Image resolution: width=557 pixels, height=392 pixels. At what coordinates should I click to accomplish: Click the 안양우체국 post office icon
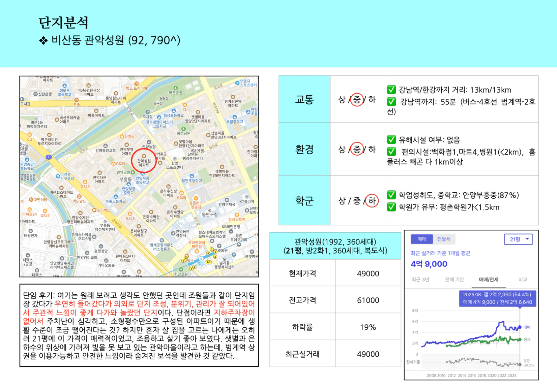click(x=227, y=200)
